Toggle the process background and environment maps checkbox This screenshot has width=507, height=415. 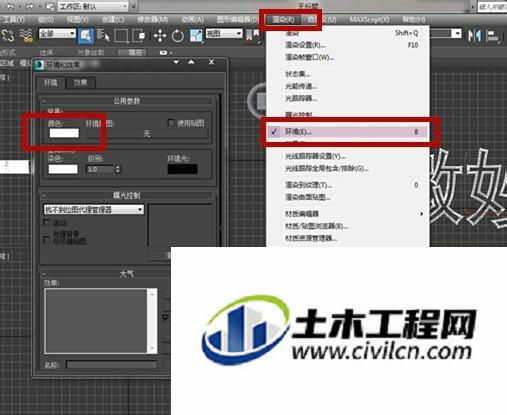click(47, 239)
